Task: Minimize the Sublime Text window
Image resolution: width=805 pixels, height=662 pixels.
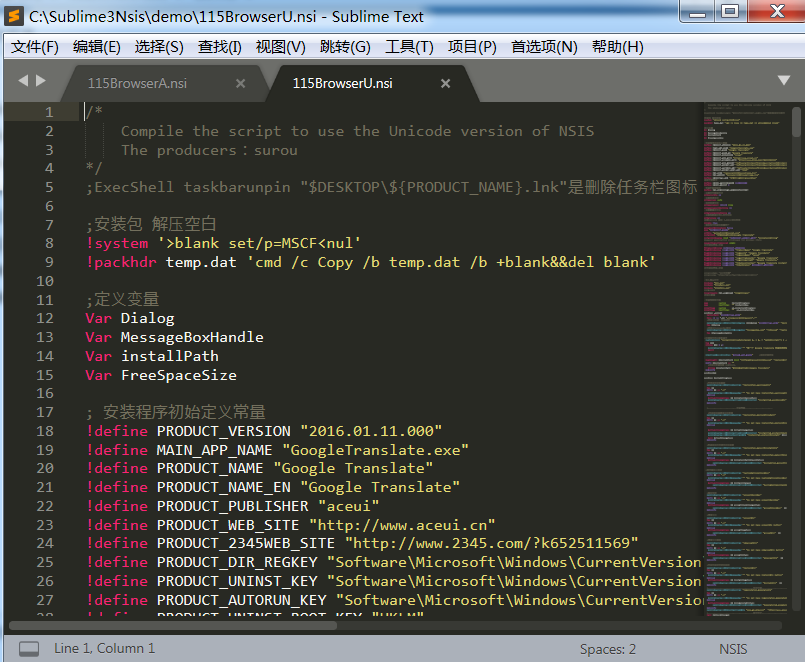Action: click(697, 11)
